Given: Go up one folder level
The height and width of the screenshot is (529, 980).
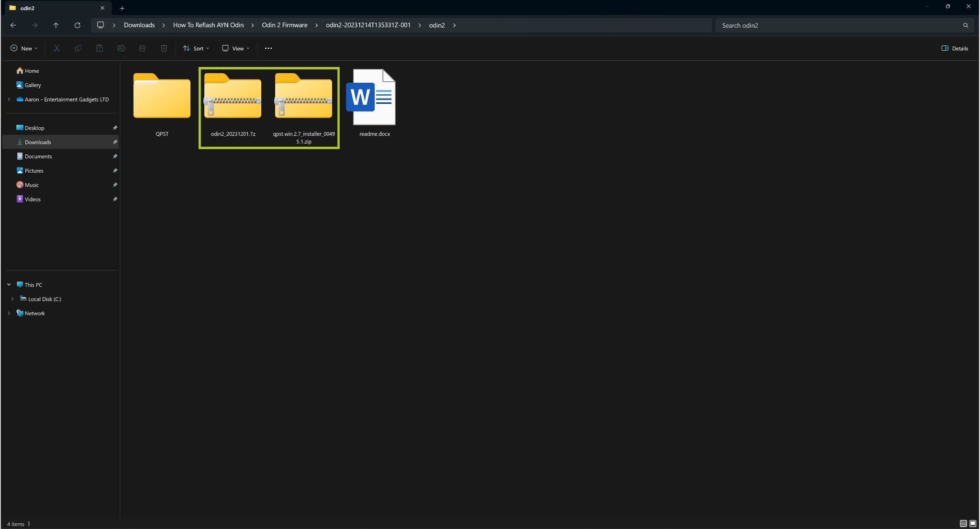Looking at the screenshot, I should 56,25.
